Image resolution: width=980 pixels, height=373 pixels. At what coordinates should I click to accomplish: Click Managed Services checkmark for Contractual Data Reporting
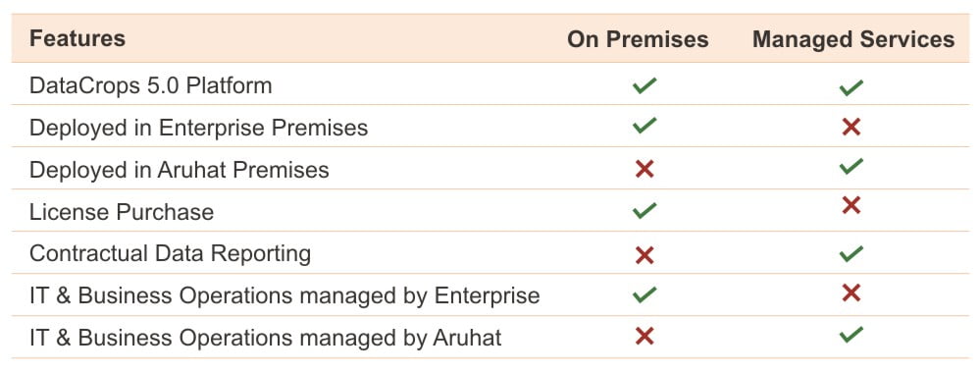click(x=851, y=253)
